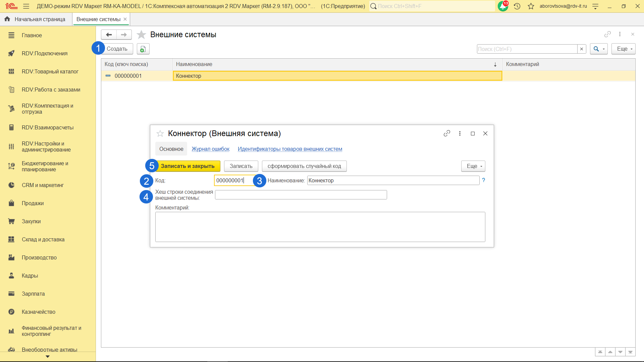Open the history clock icon
The image size is (644, 362).
click(x=517, y=6)
